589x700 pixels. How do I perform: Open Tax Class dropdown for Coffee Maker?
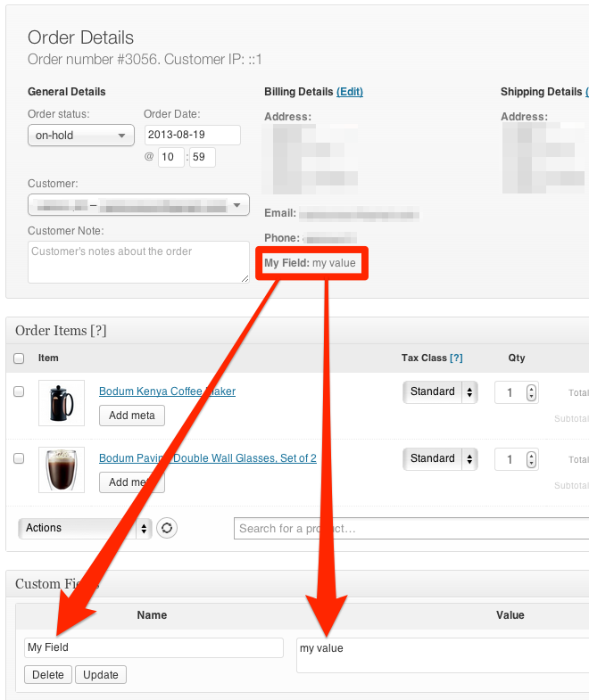pyautogui.click(x=441, y=391)
